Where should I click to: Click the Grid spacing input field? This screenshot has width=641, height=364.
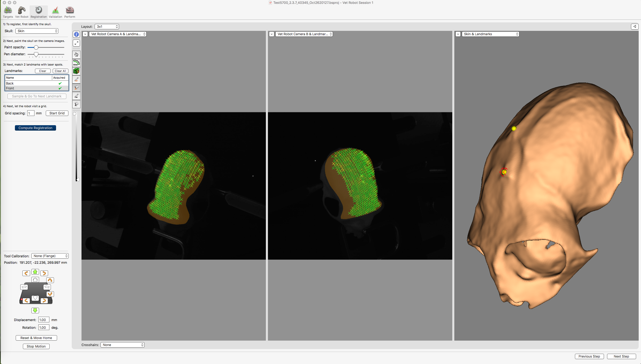coord(31,113)
